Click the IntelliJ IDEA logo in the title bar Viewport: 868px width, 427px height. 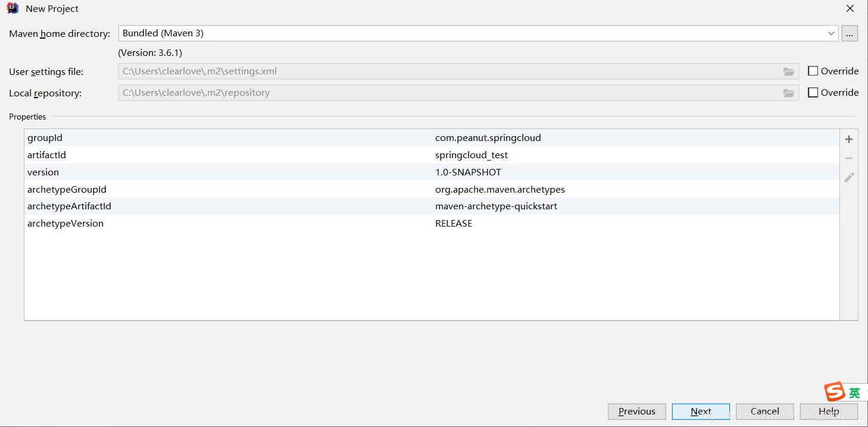[x=13, y=8]
